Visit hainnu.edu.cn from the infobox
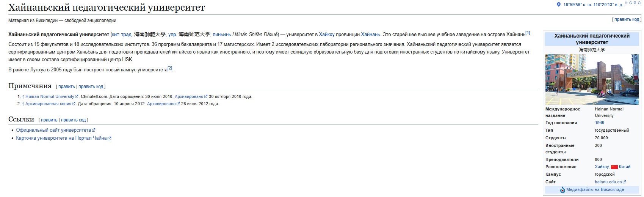Screen dimensions: 644x197 608,182
